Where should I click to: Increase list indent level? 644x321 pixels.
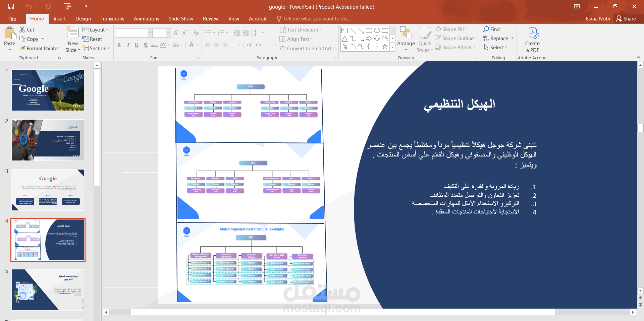246,33
